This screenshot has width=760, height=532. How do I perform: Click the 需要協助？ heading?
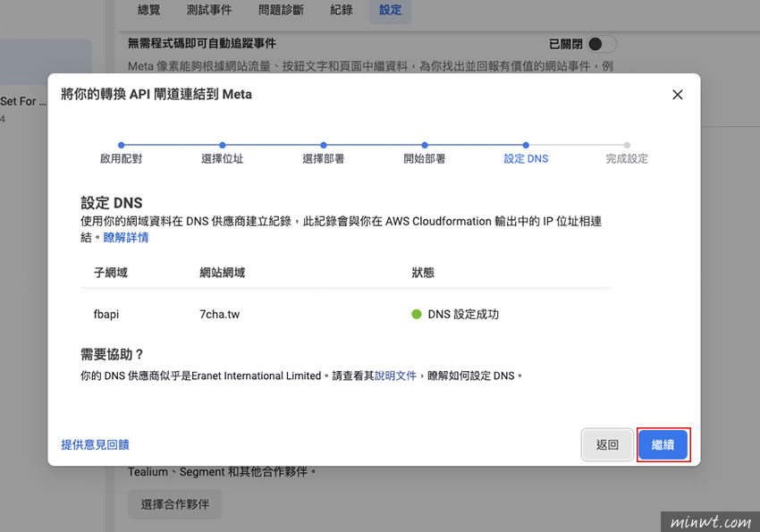[x=112, y=354]
